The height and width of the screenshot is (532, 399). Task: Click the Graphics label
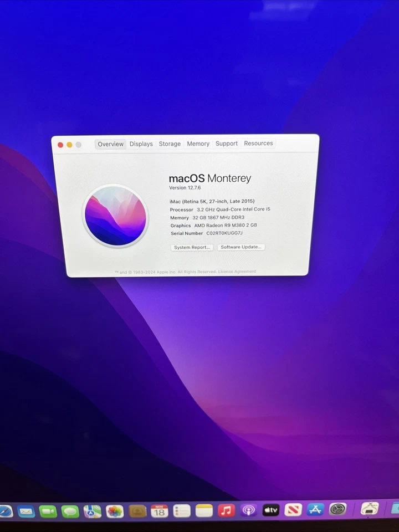tap(181, 226)
